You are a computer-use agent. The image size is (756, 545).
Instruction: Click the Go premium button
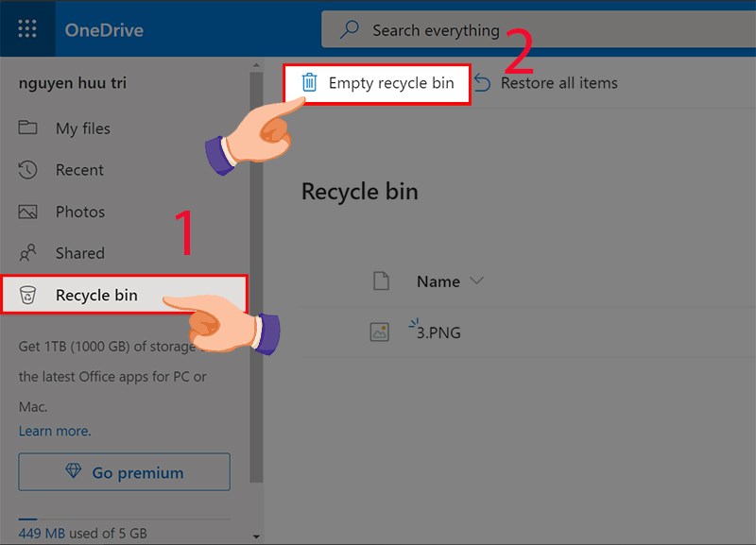tap(125, 472)
